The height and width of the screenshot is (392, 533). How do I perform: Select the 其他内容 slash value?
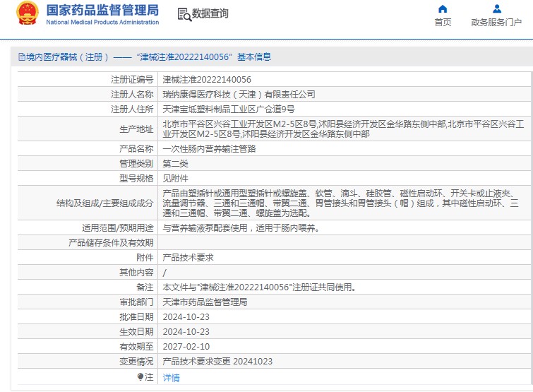pyautogui.click(x=164, y=273)
